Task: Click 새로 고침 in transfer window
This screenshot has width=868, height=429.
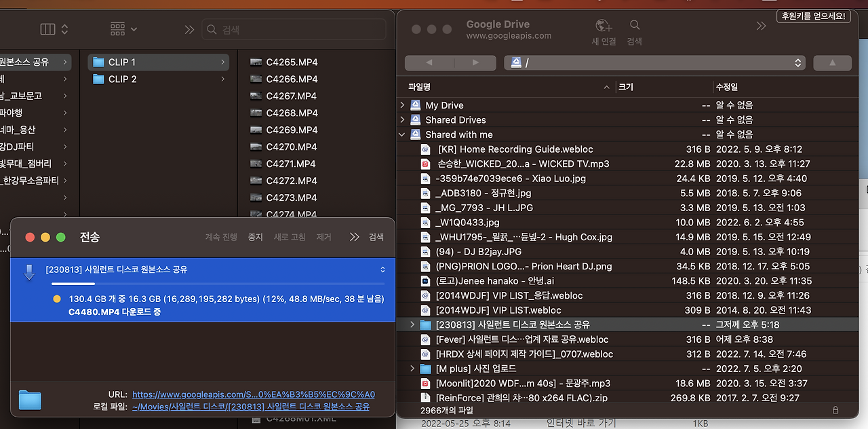Action: coord(290,237)
